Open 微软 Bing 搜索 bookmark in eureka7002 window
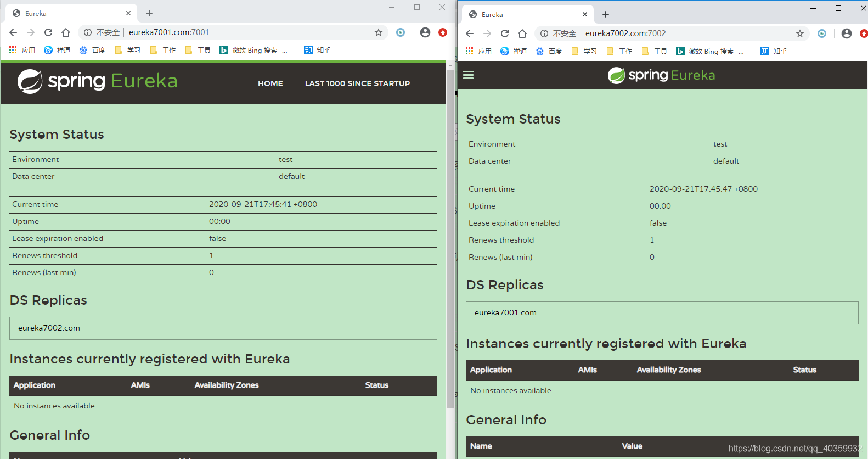 tap(710, 51)
